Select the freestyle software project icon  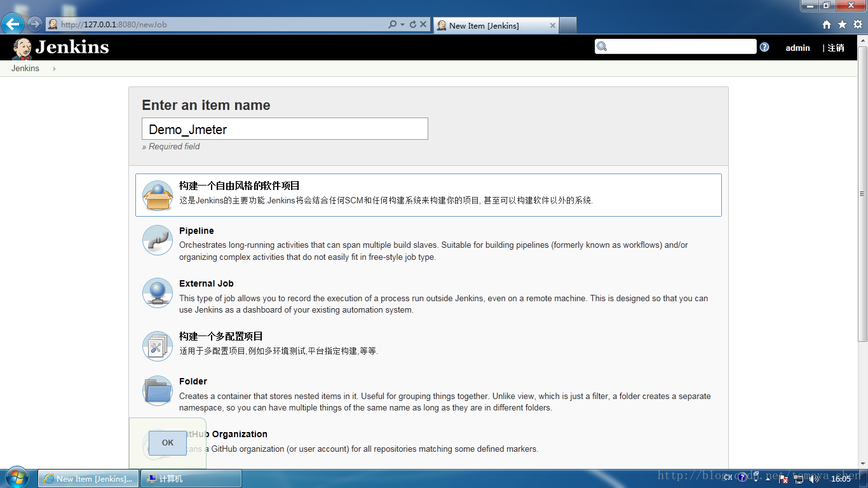pyautogui.click(x=157, y=195)
